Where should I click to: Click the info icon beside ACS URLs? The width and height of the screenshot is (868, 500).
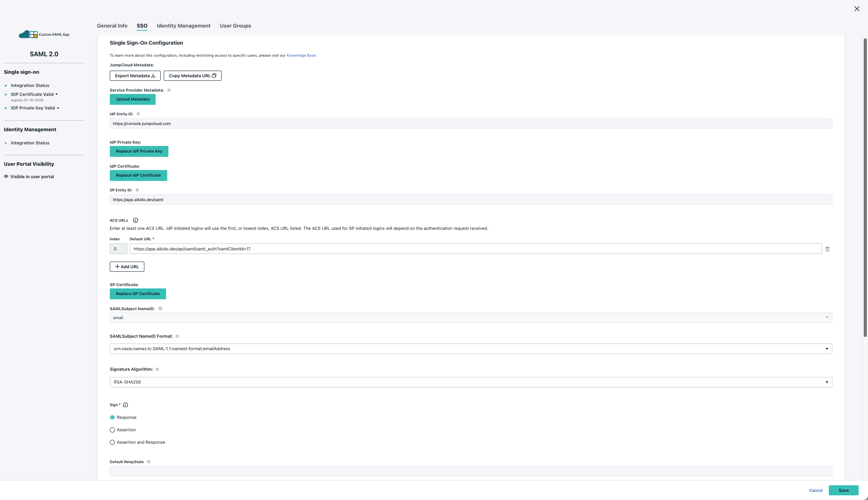click(135, 220)
